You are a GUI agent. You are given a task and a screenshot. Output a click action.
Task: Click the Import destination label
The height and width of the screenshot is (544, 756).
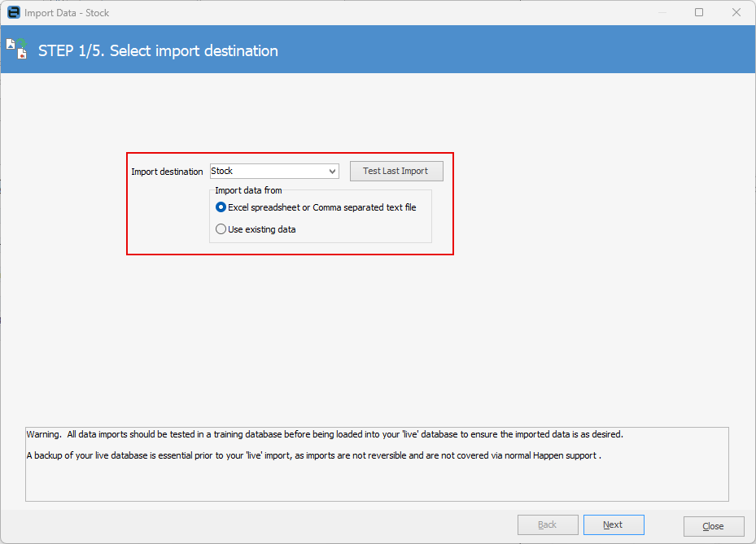(x=167, y=172)
